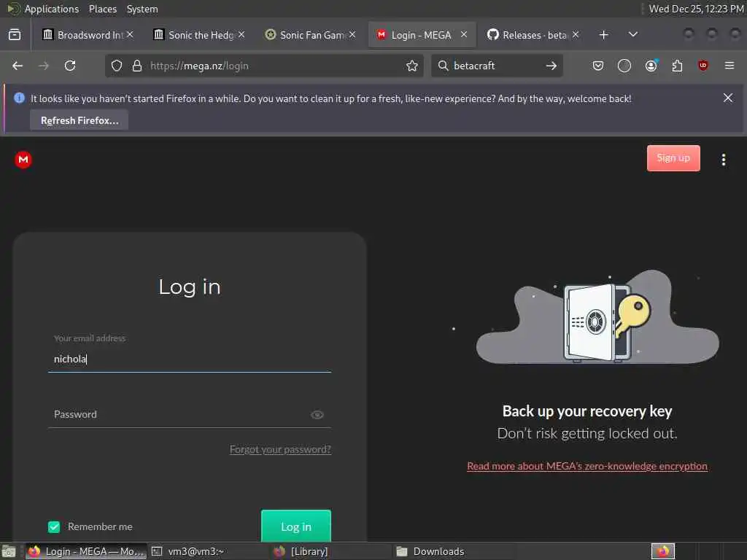Open the System menu
The width and height of the screenshot is (747, 560).
click(142, 9)
